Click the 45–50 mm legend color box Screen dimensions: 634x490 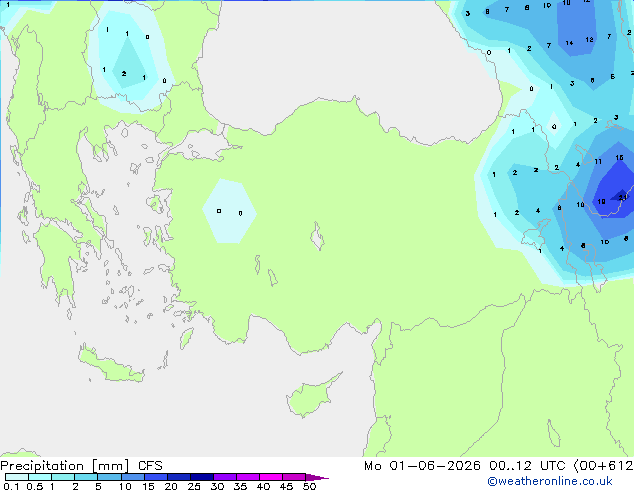tap(294, 477)
